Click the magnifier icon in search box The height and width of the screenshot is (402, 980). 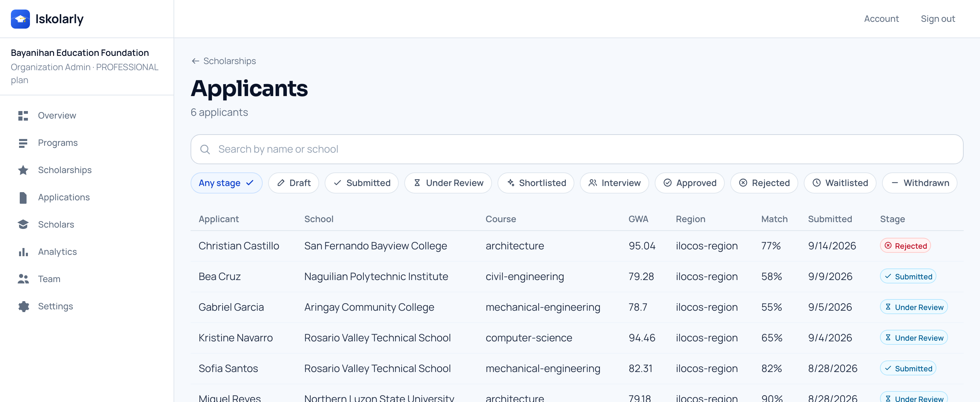point(205,149)
